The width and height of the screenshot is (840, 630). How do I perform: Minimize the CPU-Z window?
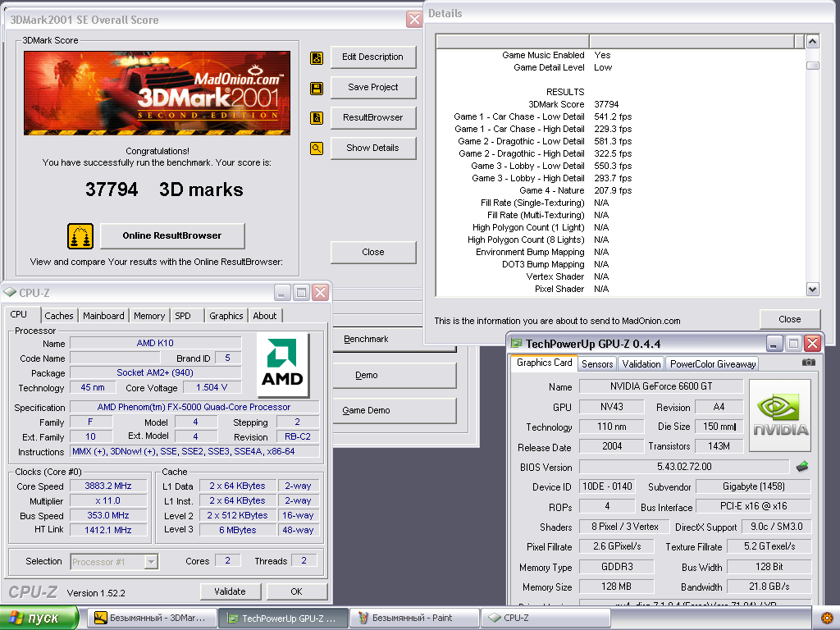point(282,293)
